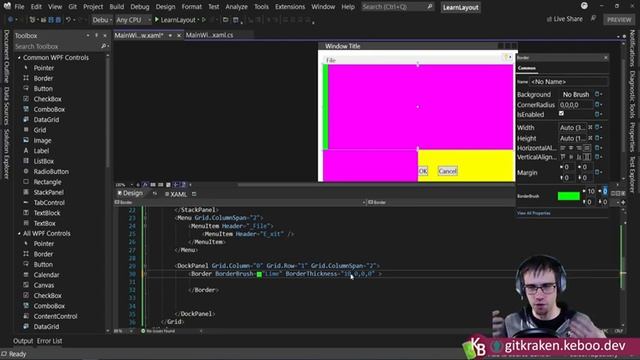Select Calendar in All WPF Controls
Image resolution: width=640 pixels, height=360 pixels.
tap(46, 275)
